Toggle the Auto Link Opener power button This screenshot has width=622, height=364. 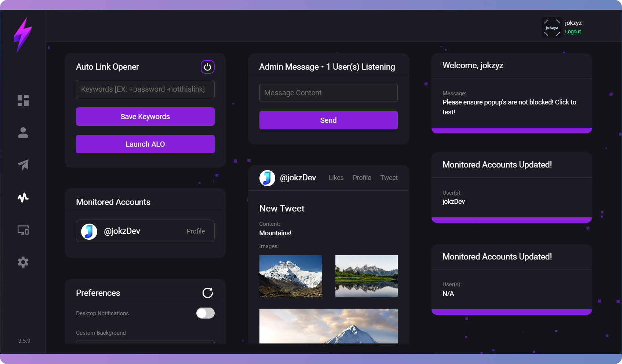point(207,67)
